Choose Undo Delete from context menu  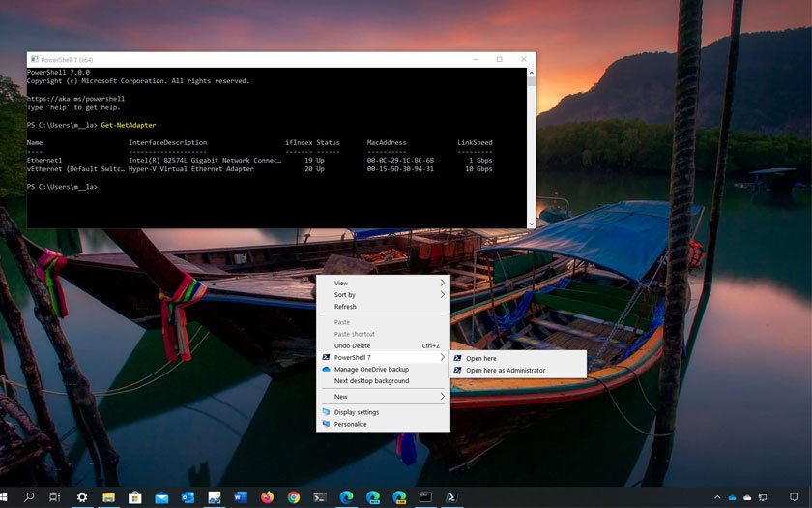click(352, 345)
